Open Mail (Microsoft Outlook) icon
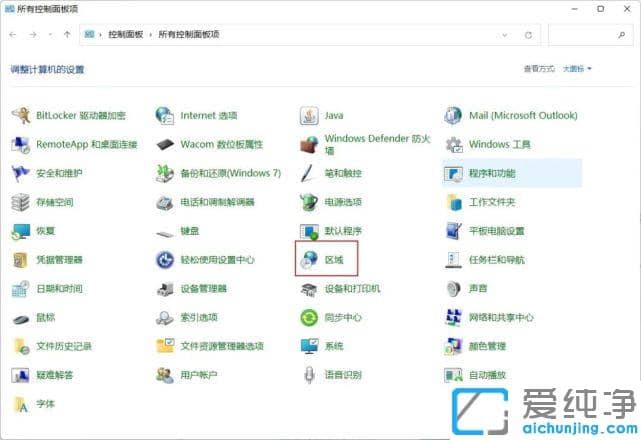Screen dimensions: 641x440 tap(453, 116)
